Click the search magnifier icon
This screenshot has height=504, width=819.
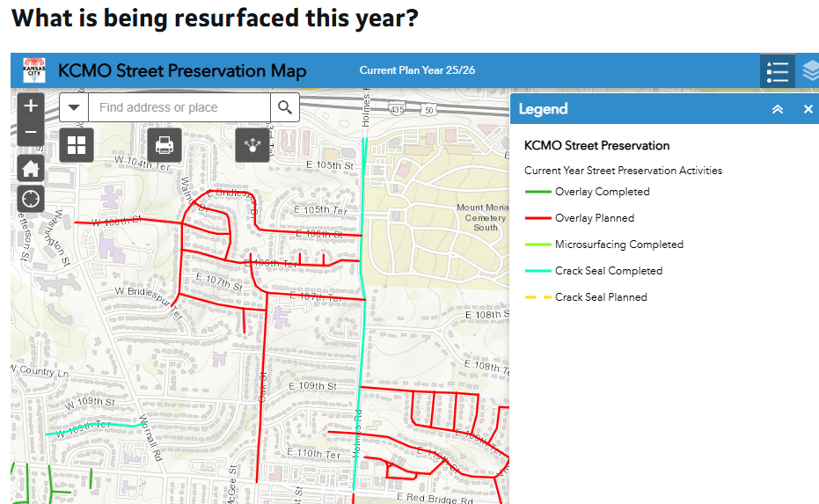284,107
